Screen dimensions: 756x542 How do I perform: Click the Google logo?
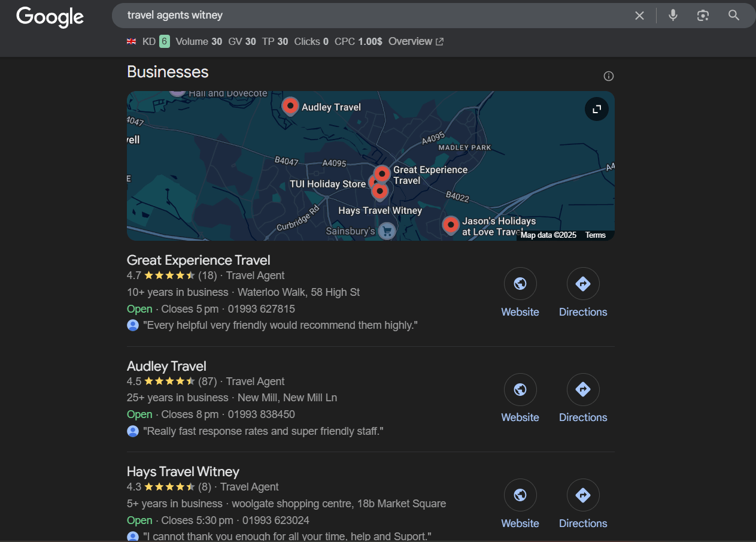click(50, 17)
